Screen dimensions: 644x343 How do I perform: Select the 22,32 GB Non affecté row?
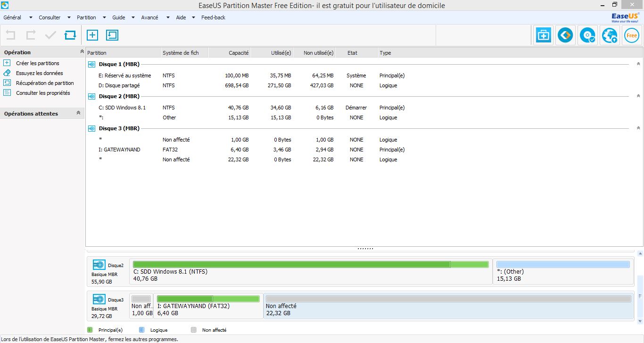tap(364, 159)
